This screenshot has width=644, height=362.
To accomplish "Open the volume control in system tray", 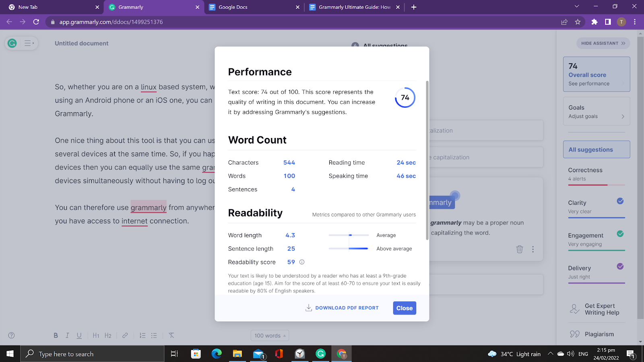I will [570, 354].
